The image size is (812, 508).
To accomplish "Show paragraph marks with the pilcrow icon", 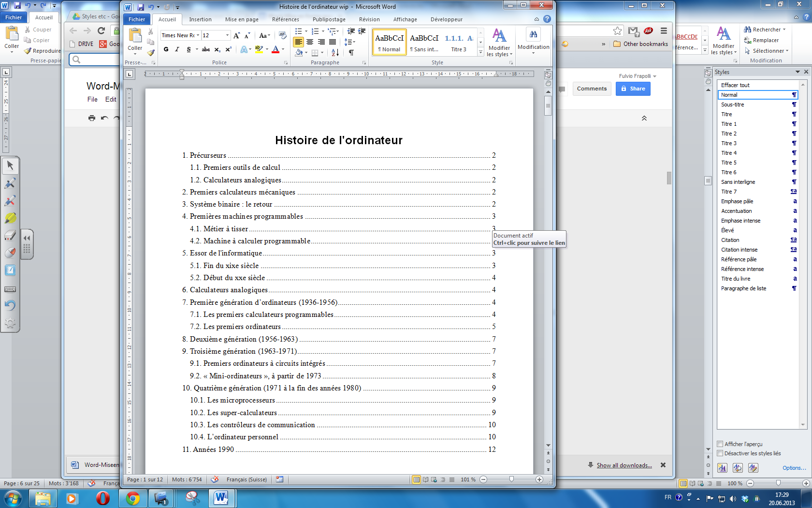I will point(351,53).
